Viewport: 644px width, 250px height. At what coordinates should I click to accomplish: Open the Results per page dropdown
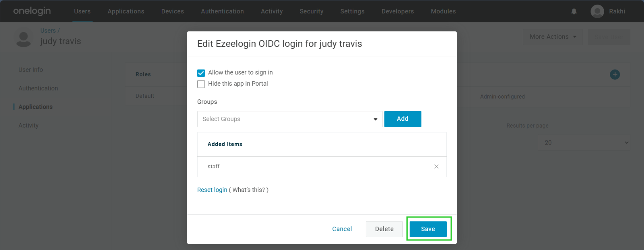click(x=584, y=143)
